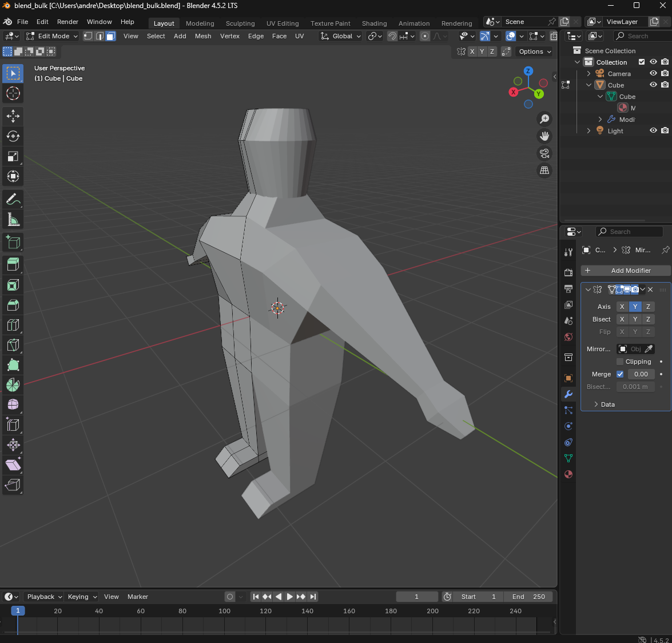Open the Material properties tab
The height and width of the screenshot is (643, 672).
[x=568, y=474]
